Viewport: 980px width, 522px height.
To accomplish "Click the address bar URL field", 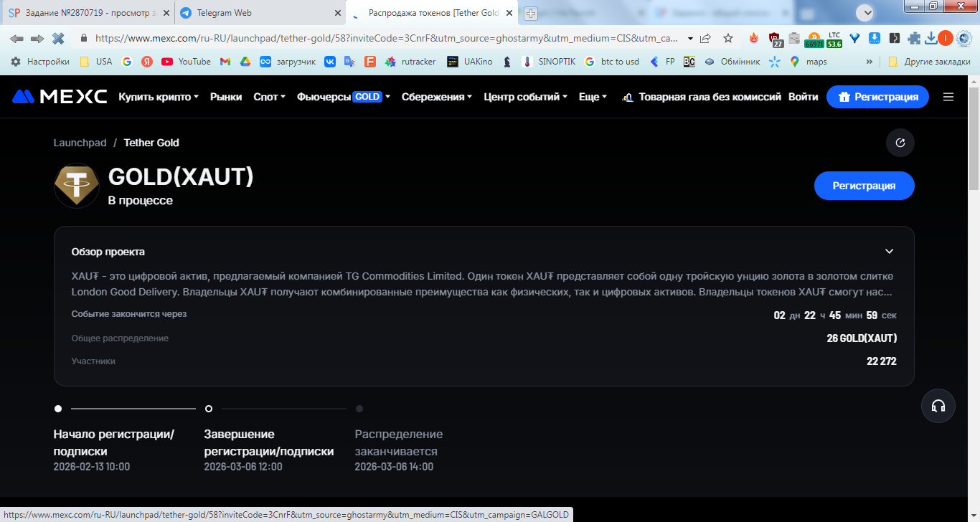I will tap(387, 39).
